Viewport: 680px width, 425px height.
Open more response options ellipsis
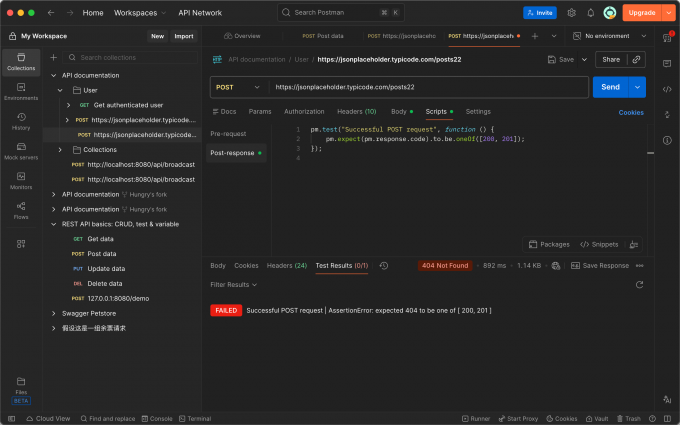point(640,265)
